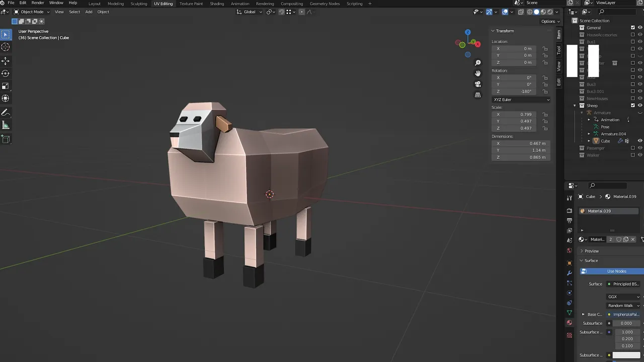Open the Object Constraints properties tab
644x362 pixels.
pyautogui.click(x=570, y=303)
